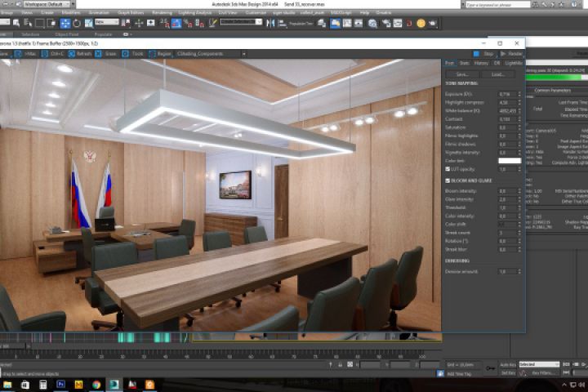Image resolution: width=588 pixels, height=392 pixels.
Task: Click Stop in the frame buffer
Action: [x=483, y=54]
